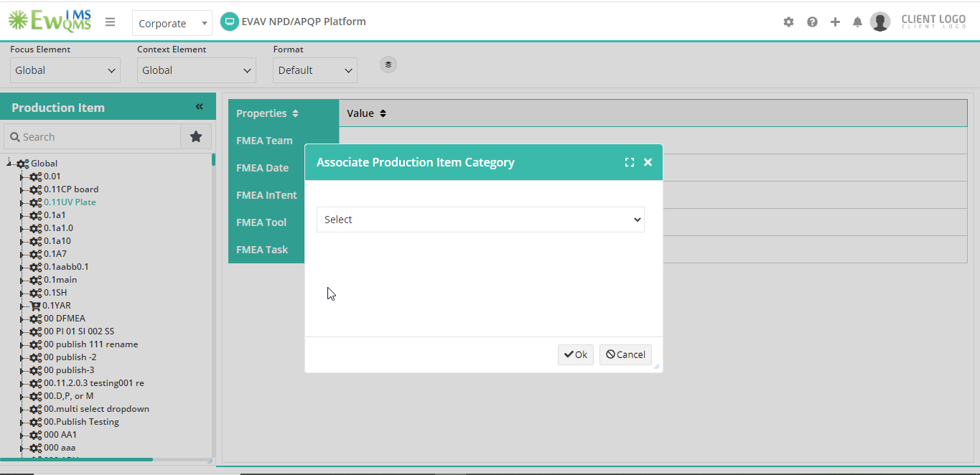Select the 00.multi select dropdown item
980x475 pixels.
(96, 409)
